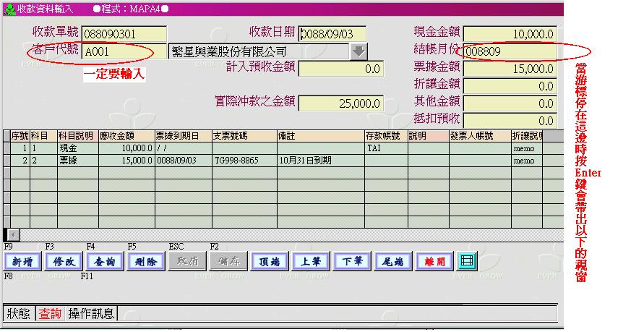
Task: Click the 收款單號 input field
Action: 124,34
